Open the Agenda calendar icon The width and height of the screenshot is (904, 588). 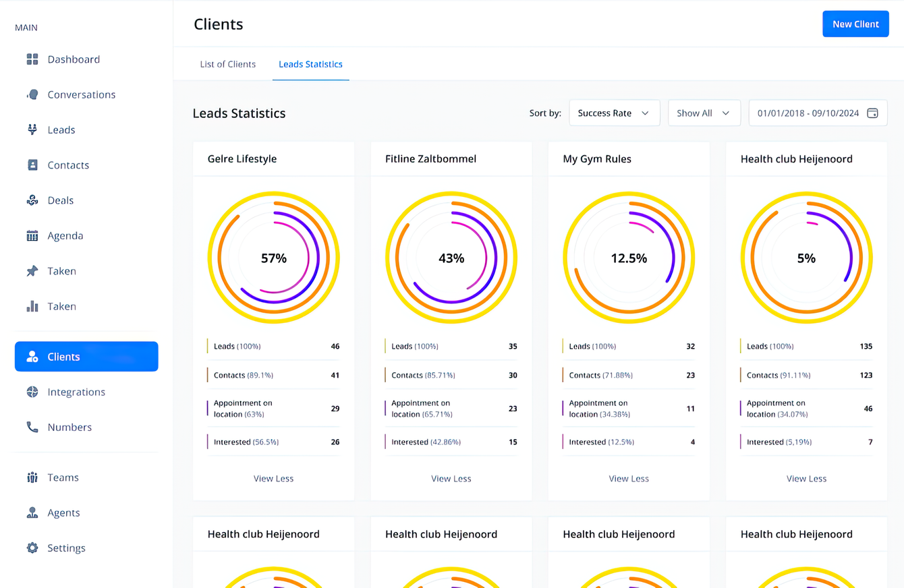point(32,235)
